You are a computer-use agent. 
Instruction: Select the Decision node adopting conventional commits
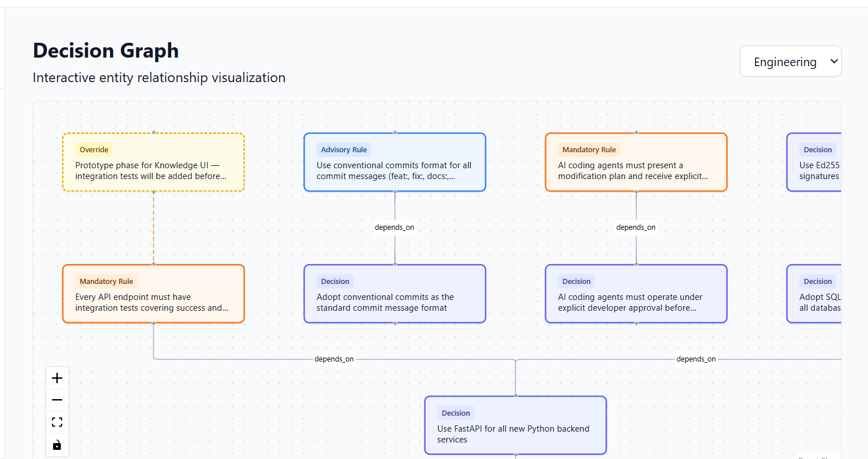click(x=395, y=294)
